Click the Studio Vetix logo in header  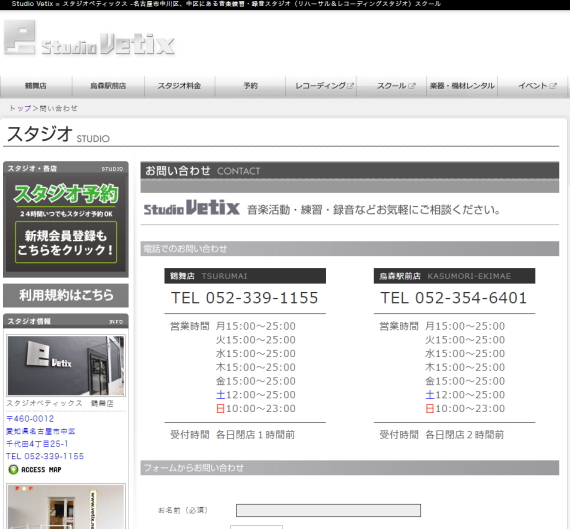tap(89, 38)
